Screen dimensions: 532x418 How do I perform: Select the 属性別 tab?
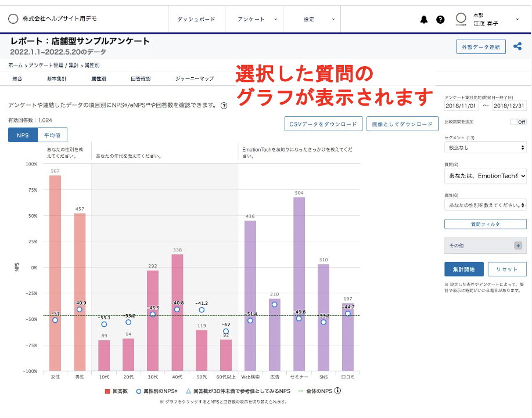pos(99,79)
